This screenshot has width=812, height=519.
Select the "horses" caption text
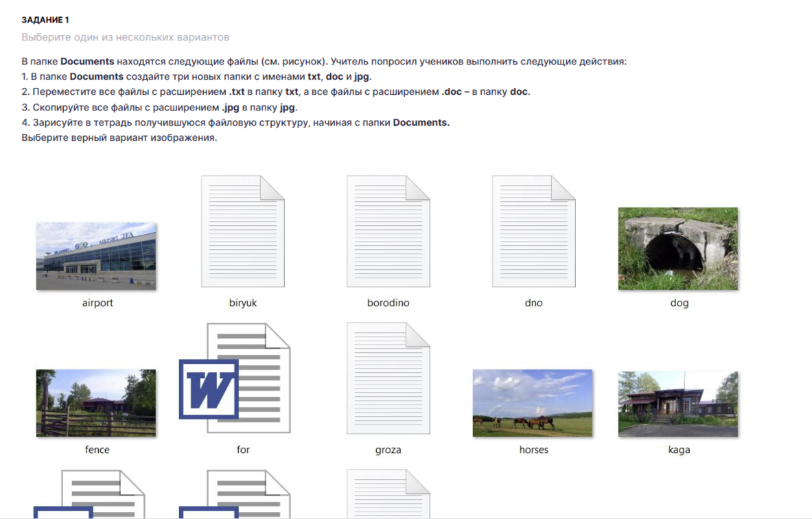click(x=534, y=450)
